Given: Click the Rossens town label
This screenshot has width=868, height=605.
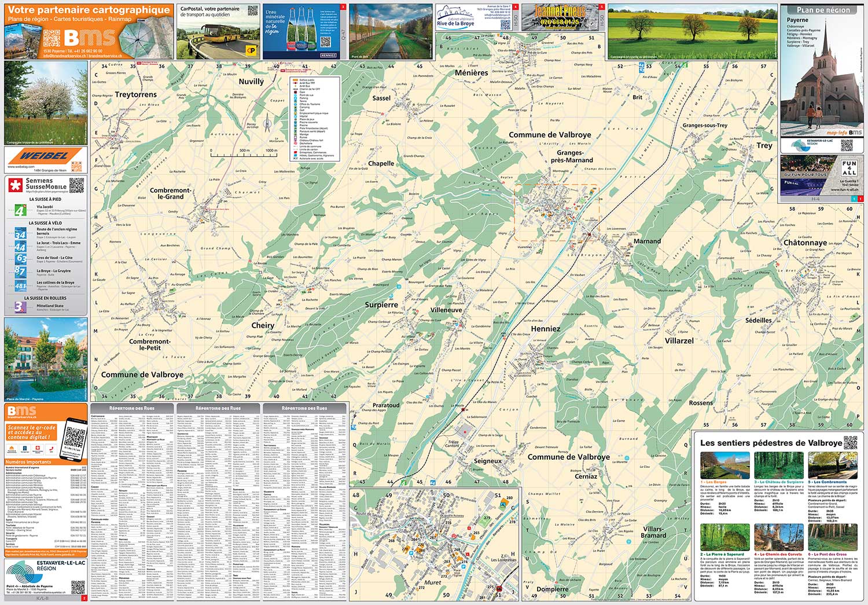Looking at the screenshot, I should 701,403.
